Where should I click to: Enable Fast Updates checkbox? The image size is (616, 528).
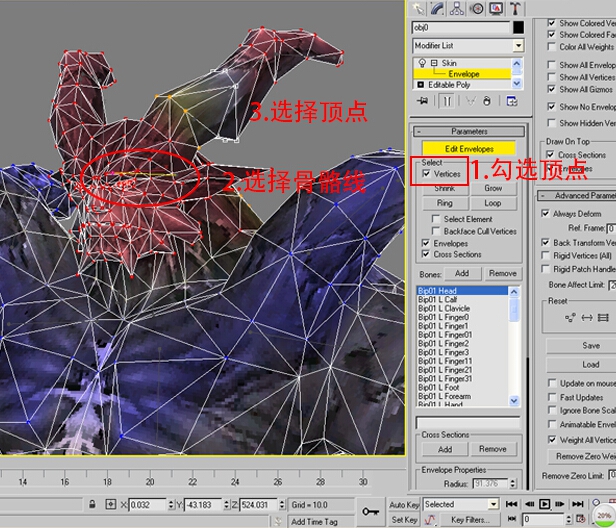[552, 397]
